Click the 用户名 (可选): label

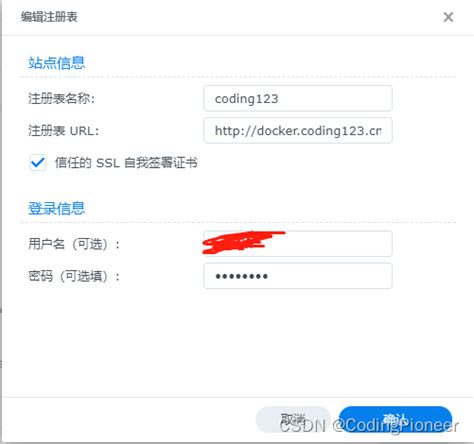tap(74, 244)
